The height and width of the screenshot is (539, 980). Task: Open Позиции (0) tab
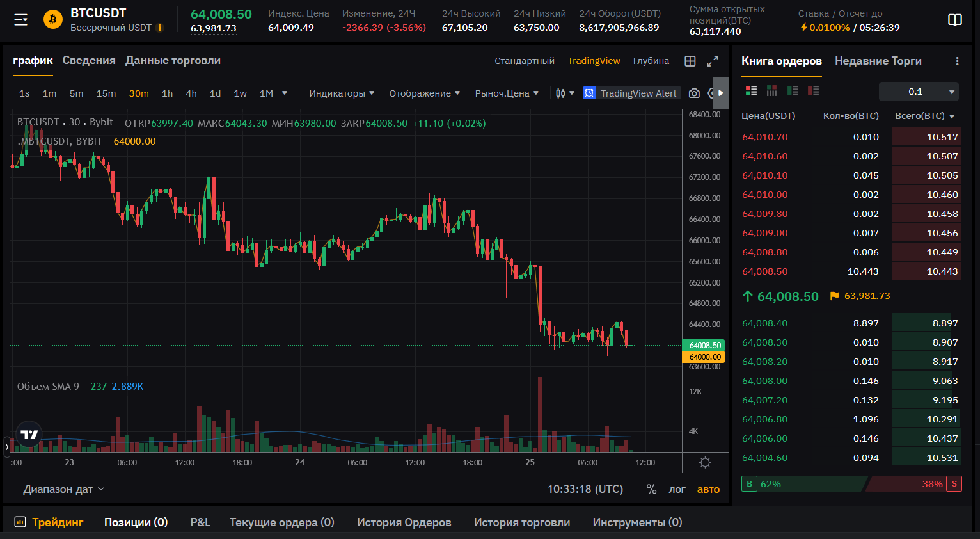coord(136,522)
